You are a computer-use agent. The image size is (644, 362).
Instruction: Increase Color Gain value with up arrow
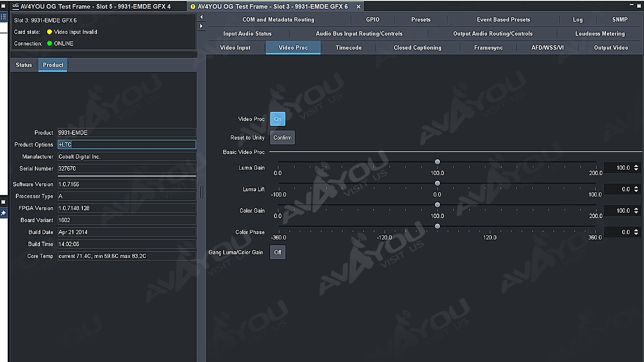(x=636, y=209)
